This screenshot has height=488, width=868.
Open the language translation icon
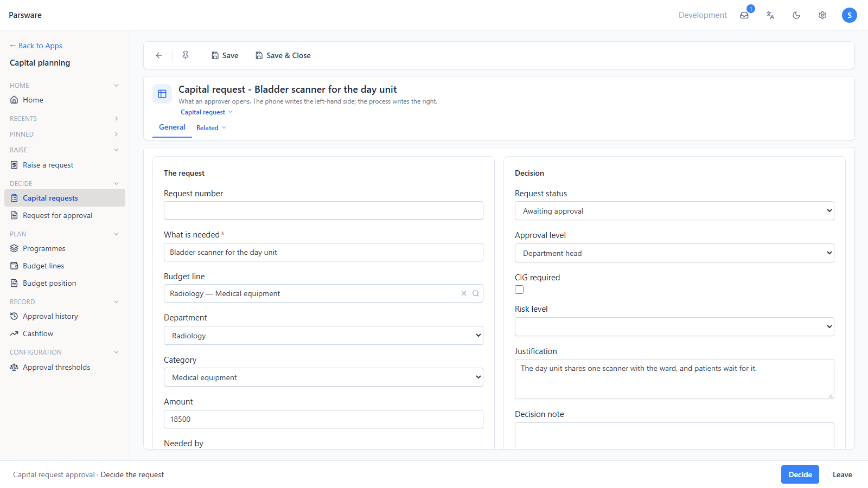(770, 15)
